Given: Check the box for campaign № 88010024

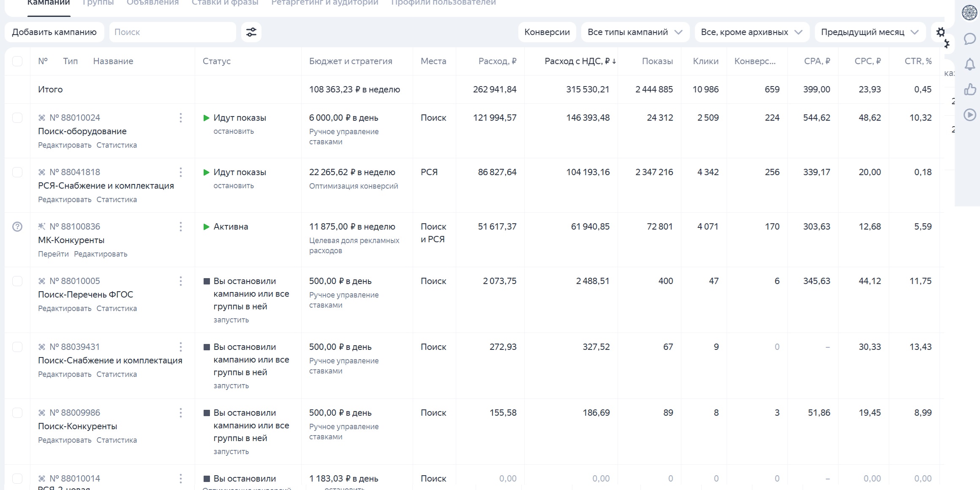Looking at the screenshot, I should click(x=17, y=118).
